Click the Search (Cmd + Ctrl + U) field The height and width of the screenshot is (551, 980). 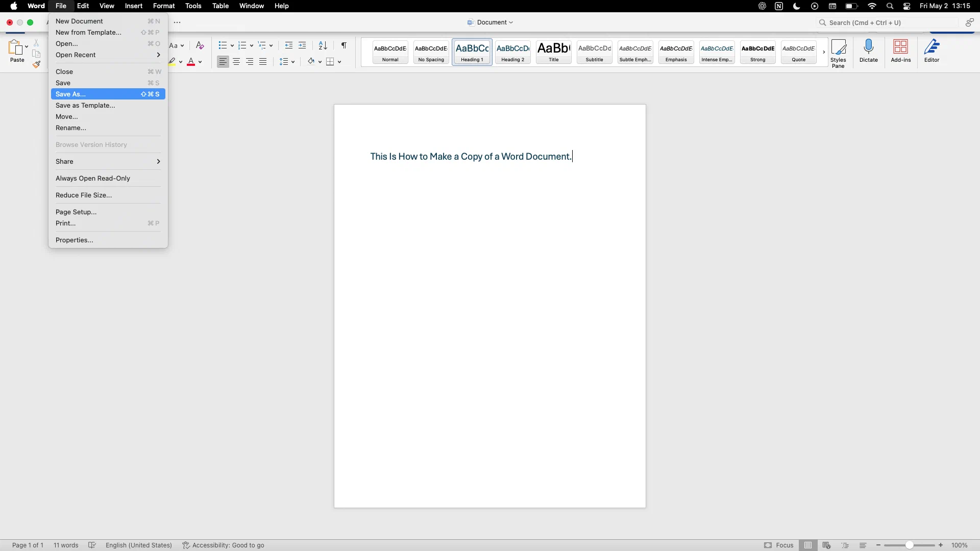(887, 22)
